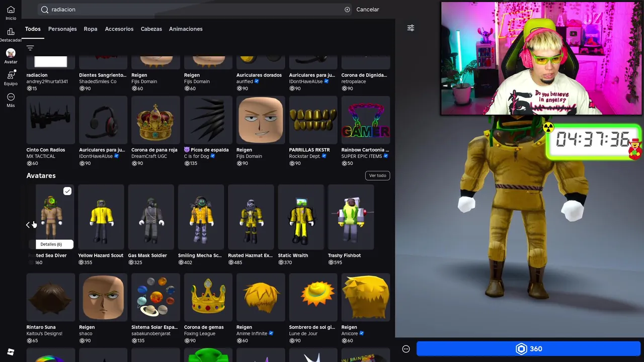Open avatar preview settings sliders icon
The image size is (644, 362).
coord(411,28)
